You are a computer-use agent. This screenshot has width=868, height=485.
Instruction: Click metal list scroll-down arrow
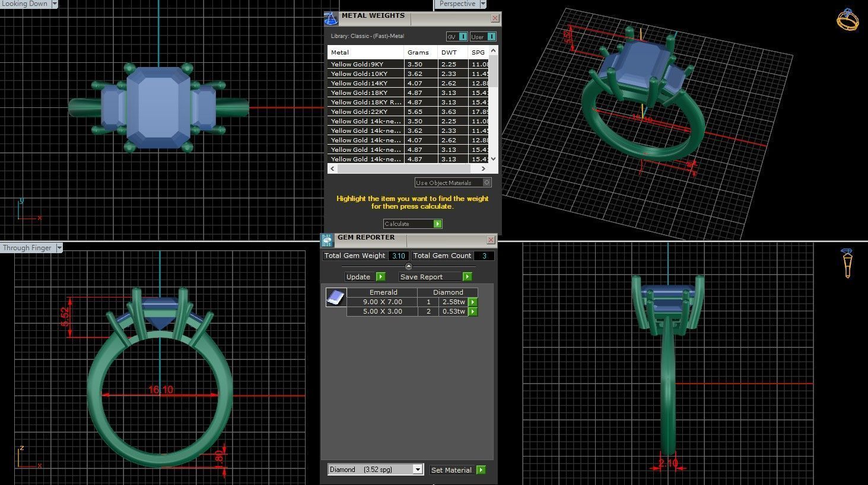point(494,159)
